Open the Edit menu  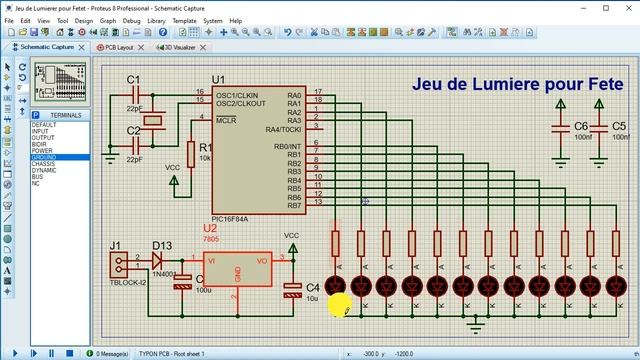25,21
